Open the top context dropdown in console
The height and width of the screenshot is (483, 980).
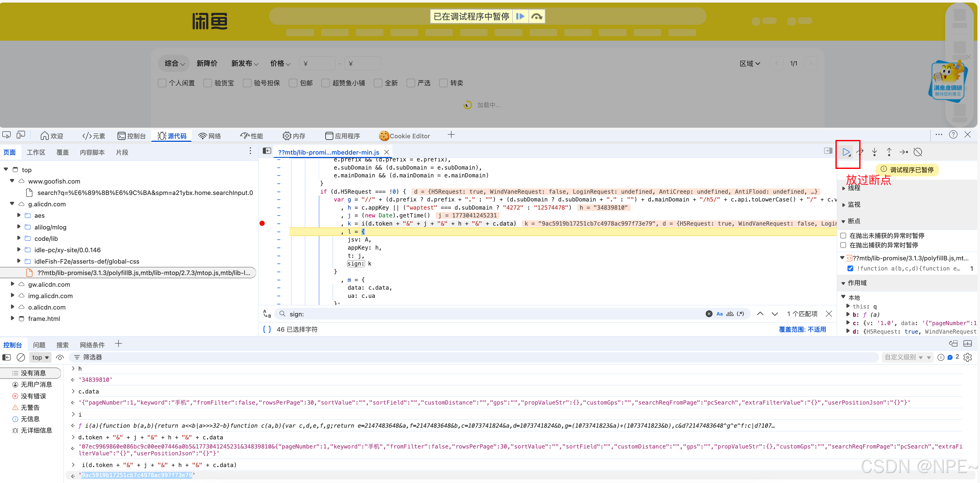40,357
